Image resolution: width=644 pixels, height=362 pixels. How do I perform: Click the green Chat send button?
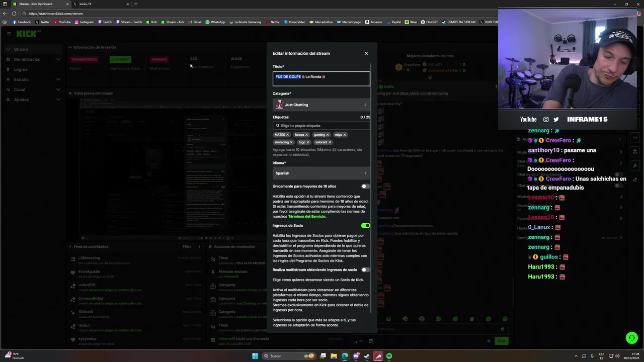pos(502,341)
